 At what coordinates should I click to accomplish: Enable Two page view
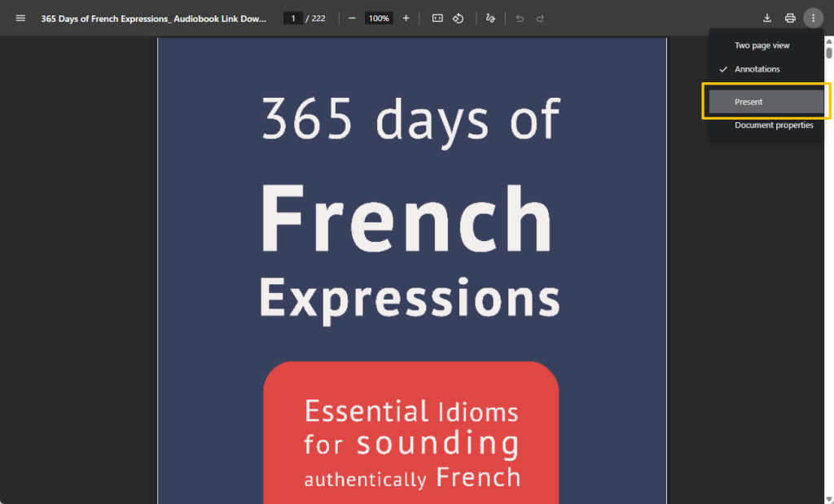762,45
